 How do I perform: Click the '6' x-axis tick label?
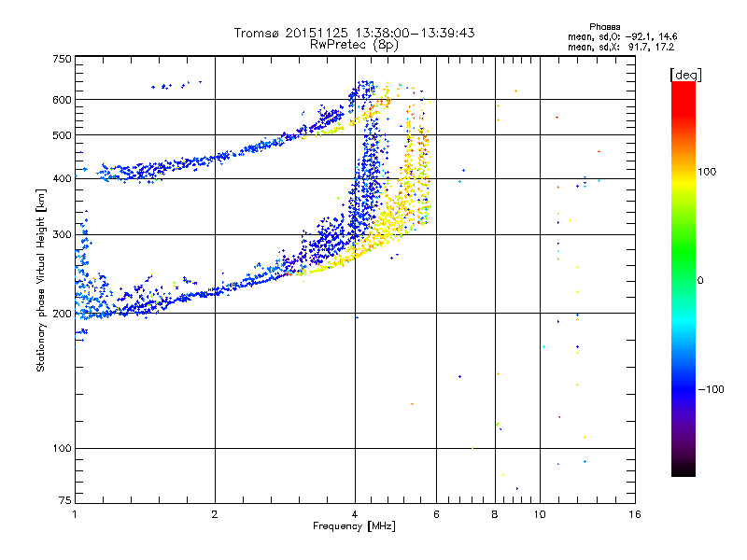pos(436,514)
